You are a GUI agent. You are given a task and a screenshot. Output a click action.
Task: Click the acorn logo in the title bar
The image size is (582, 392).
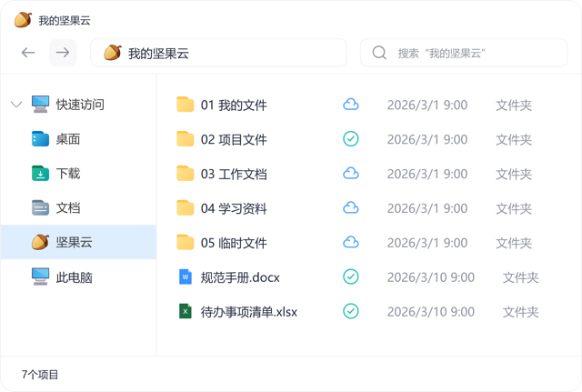(x=23, y=20)
